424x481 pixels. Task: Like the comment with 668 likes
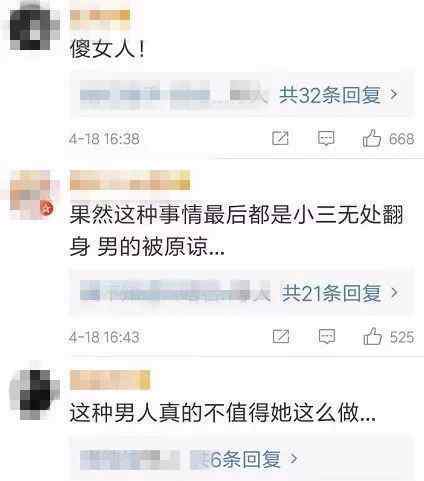[372, 138]
